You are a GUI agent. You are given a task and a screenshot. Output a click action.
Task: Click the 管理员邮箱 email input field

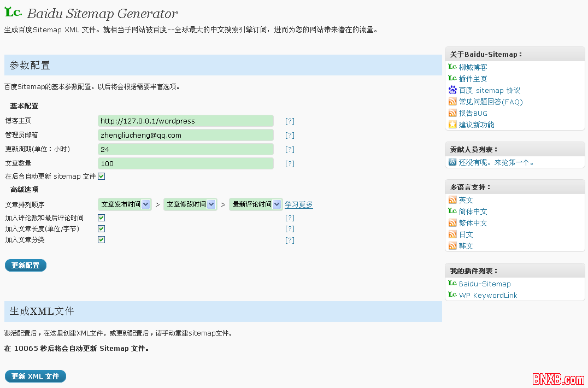pyautogui.click(x=186, y=135)
